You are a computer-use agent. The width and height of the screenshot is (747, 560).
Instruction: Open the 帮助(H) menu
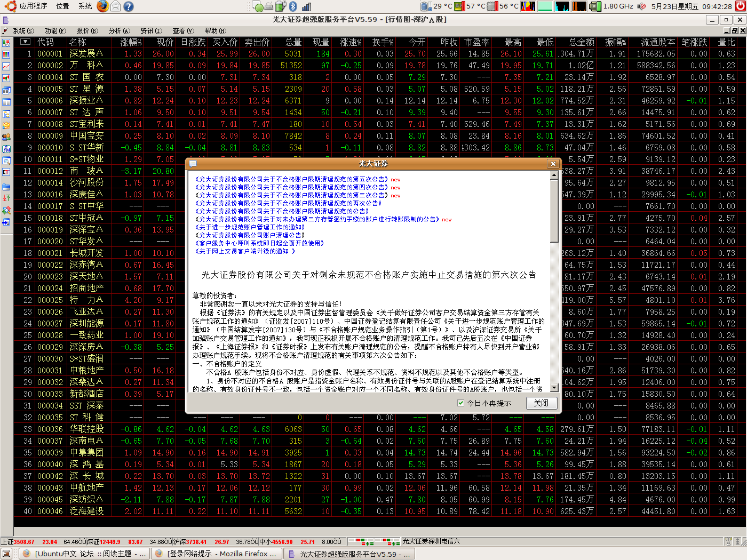coord(215,31)
